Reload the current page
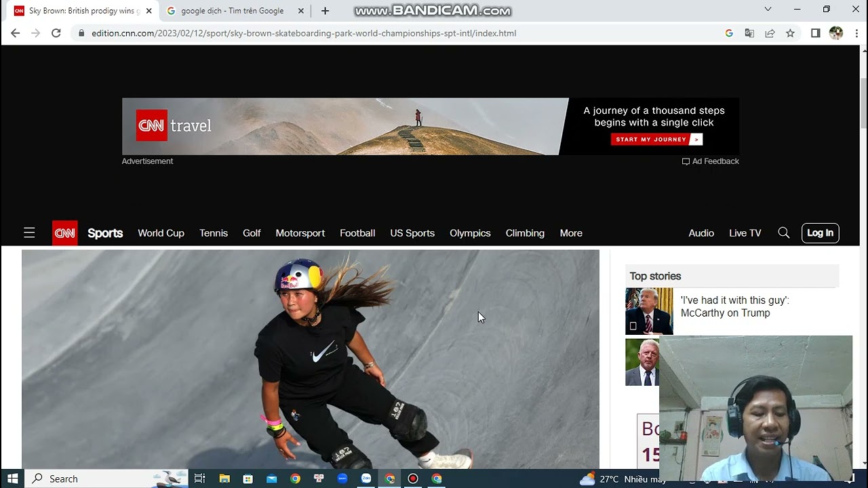Screen dimensions: 868x488 coord(56,33)
